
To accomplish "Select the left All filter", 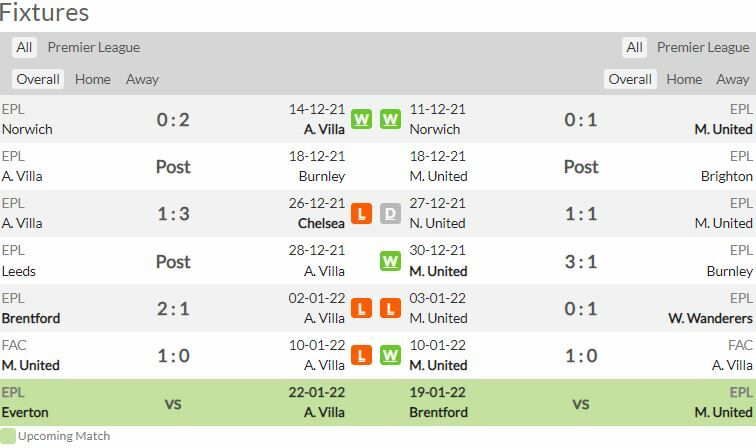I will click(24, 47).
